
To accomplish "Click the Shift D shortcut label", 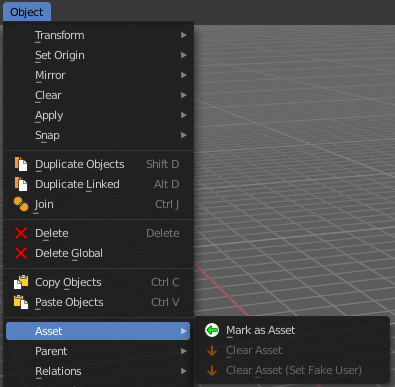I will 163,164.
